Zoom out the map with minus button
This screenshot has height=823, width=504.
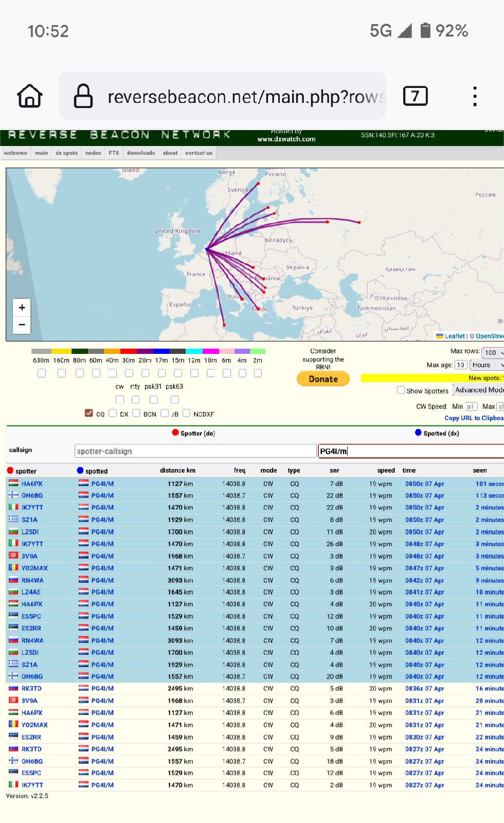[22, 325]
